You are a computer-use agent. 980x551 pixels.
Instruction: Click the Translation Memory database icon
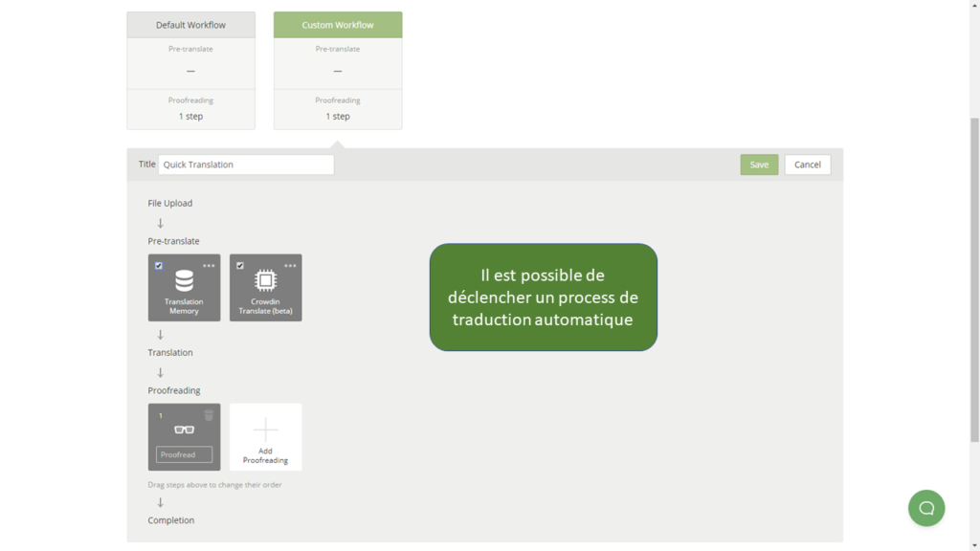click(x=184, y=280)
